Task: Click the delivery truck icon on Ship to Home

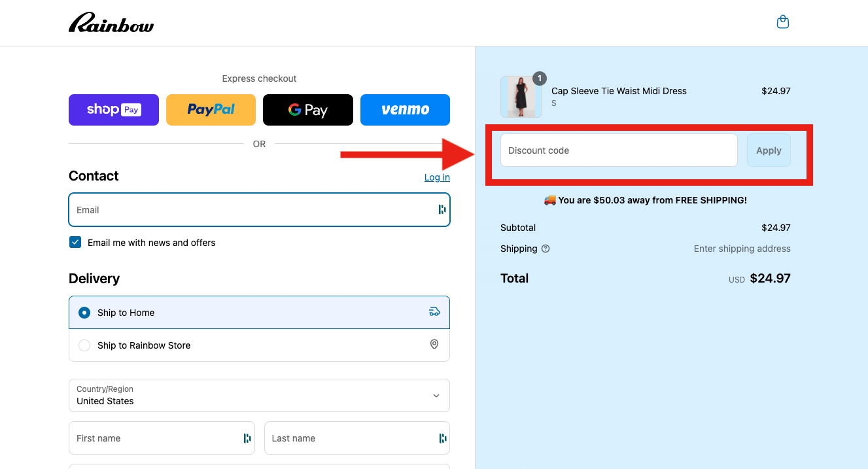Action: coord(434,312)
